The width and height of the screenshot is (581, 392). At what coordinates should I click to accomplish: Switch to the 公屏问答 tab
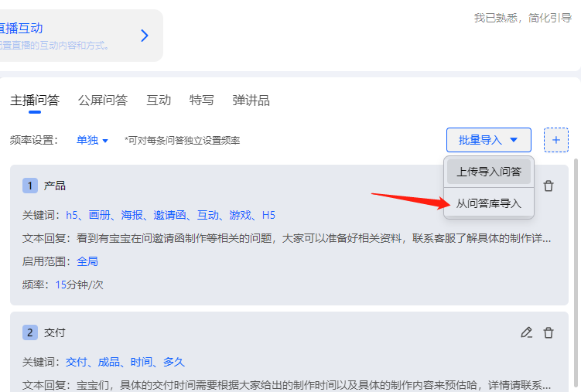[x=102, y=100]
